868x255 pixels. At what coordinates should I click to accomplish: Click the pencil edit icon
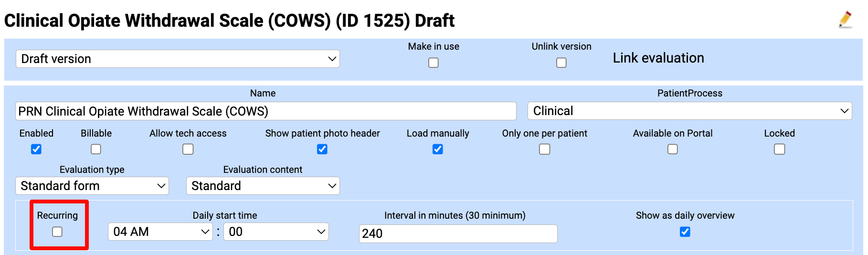(845, 20)
